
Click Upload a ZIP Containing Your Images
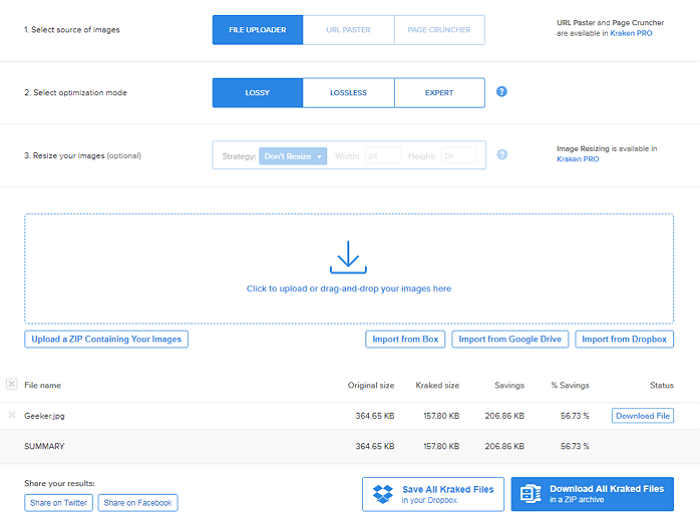pos(106,339)
